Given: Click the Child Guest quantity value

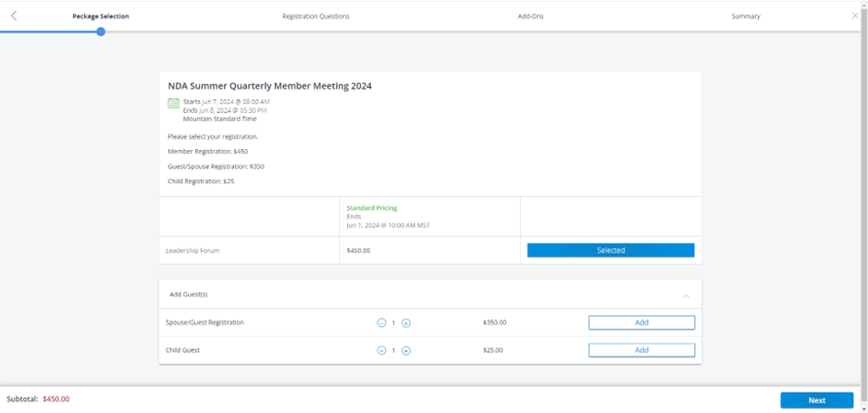Looking at the screenshot, I should tap(393, 351).
